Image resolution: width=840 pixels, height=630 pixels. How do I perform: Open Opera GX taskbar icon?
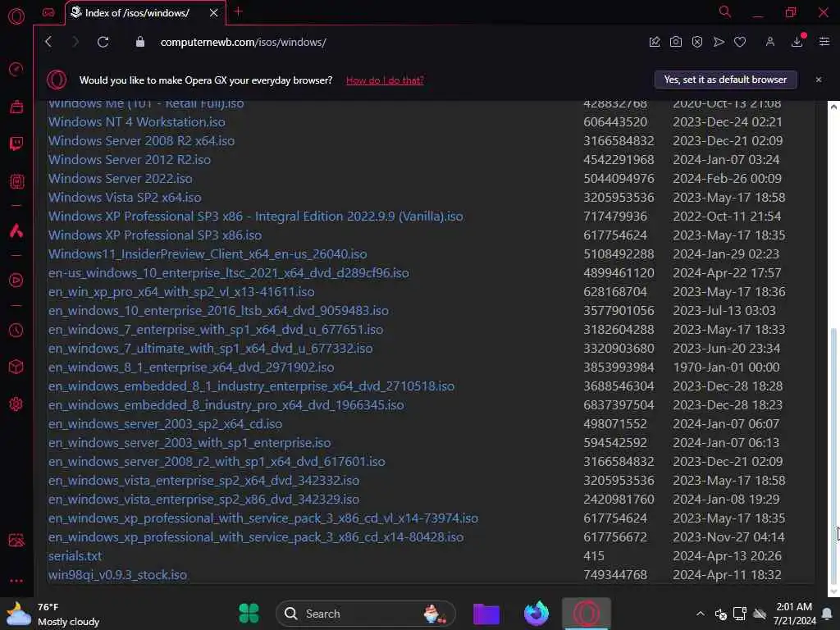[x=586, y=614]
